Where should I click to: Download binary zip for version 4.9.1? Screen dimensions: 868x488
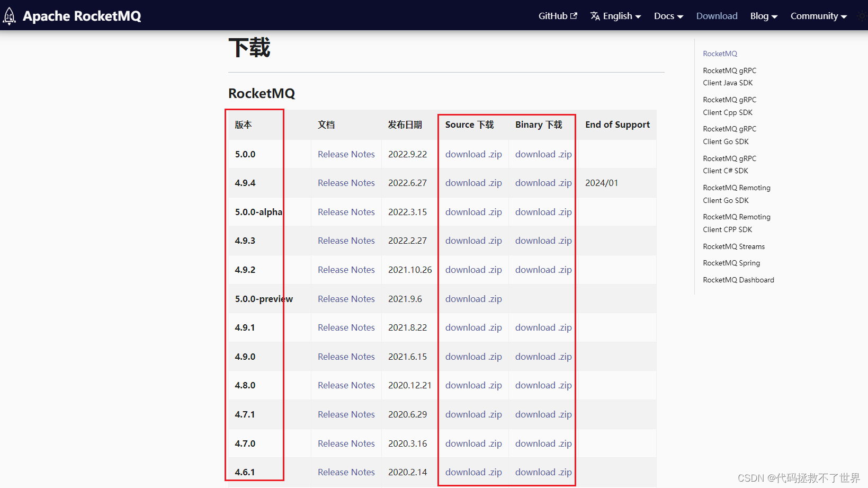point(543,327)
